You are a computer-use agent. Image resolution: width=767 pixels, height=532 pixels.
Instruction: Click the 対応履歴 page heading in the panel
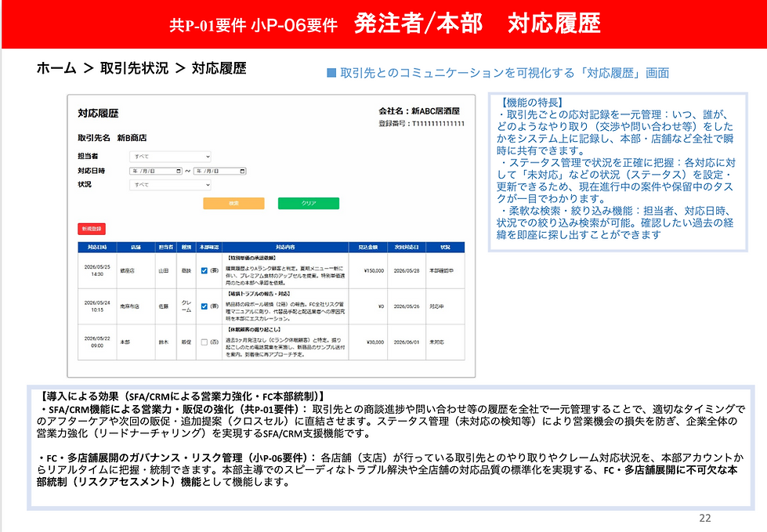coord(98,114)
